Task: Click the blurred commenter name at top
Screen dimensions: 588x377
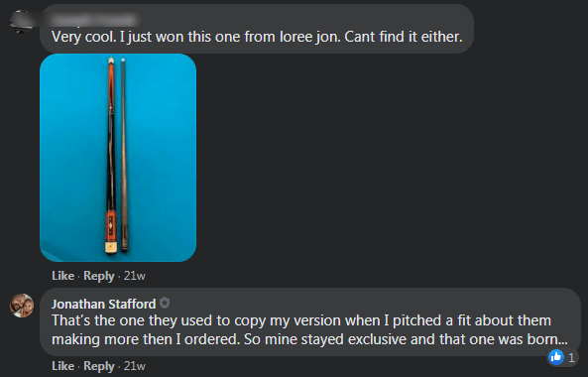Action: click(94, 19)
